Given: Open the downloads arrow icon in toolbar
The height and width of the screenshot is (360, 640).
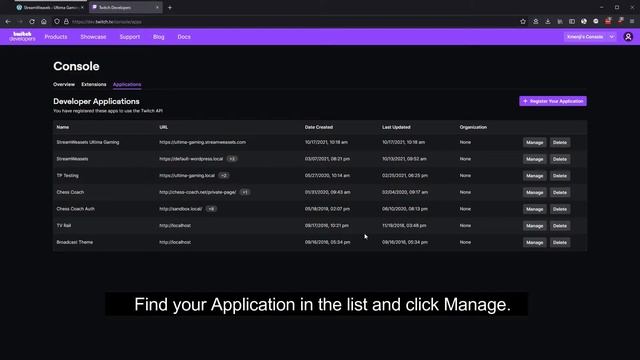Looking at the screenshot, I should [548, 21].
